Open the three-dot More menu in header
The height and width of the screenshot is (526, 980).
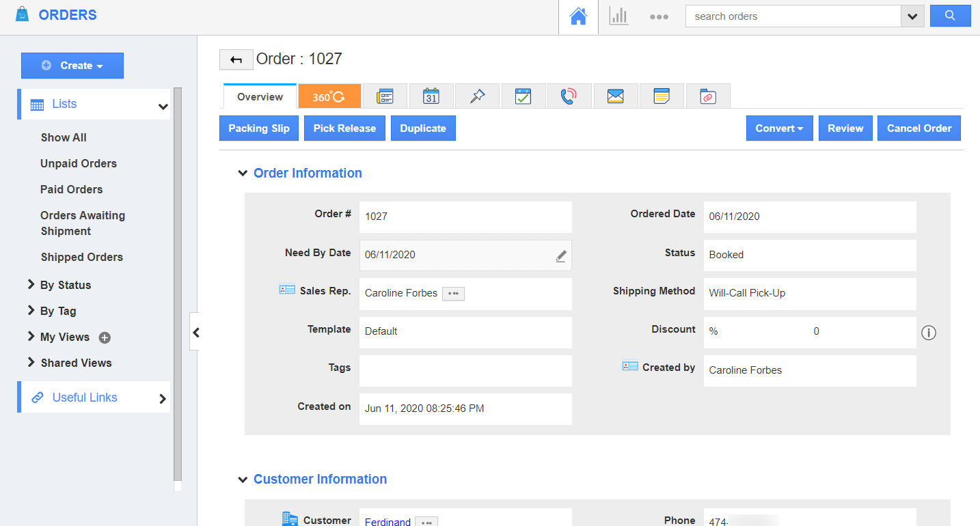coord(659,17)
